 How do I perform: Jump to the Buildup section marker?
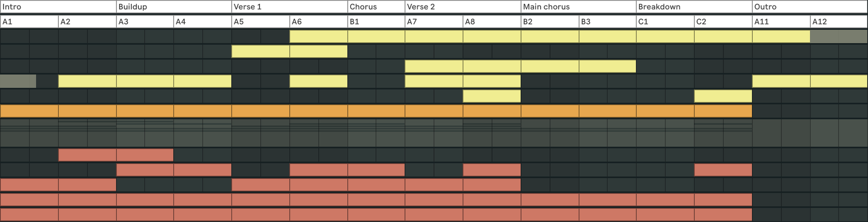click(x=133, y=7)
